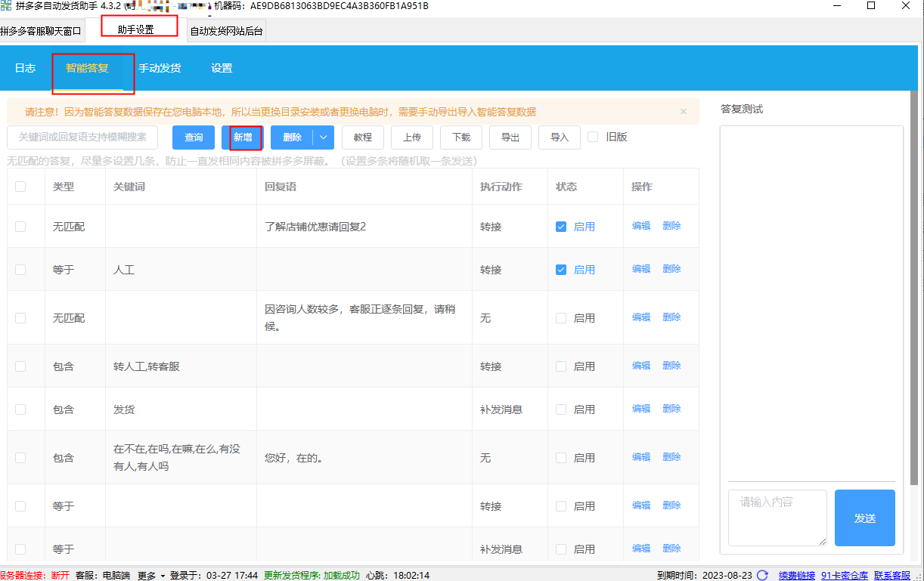924x581 pixels.
Task: Open the 91卡密仓库 link
Action: click(845, 576)
